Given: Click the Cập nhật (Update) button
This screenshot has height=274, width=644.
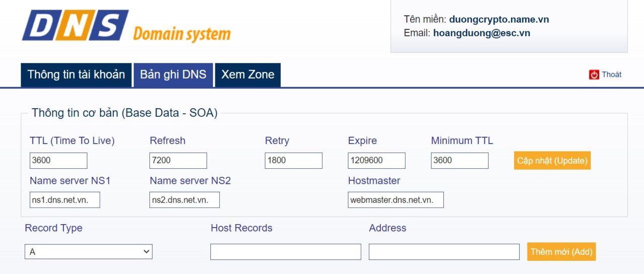Looking at the screenshot, I should coord(552,161).
